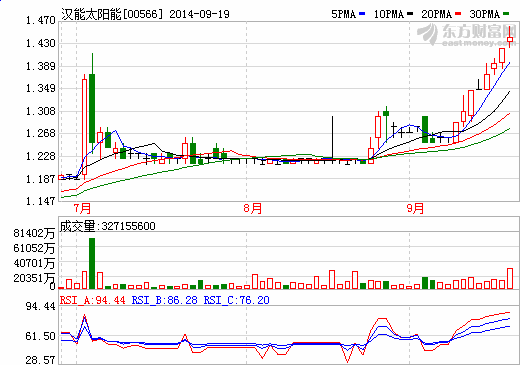The height and width of the screenshot is (365, 520).
Task: Click the 1.268 price axis label
Action: [41, 133]
